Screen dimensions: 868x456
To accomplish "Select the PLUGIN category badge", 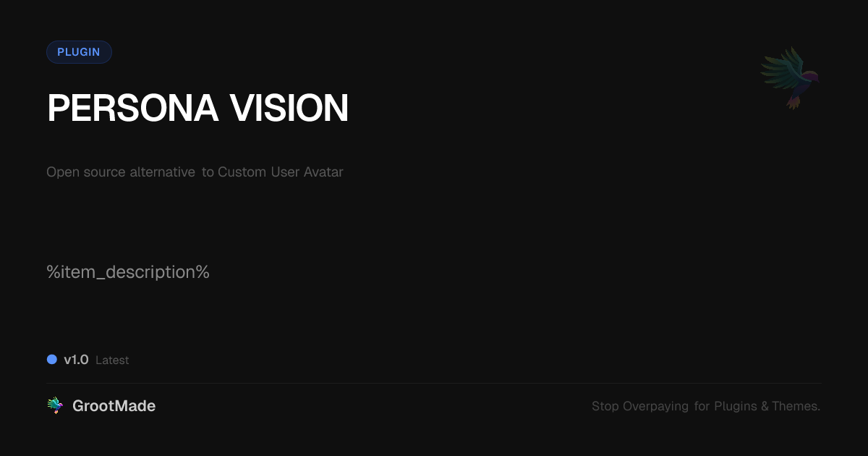I will (79, 52).
